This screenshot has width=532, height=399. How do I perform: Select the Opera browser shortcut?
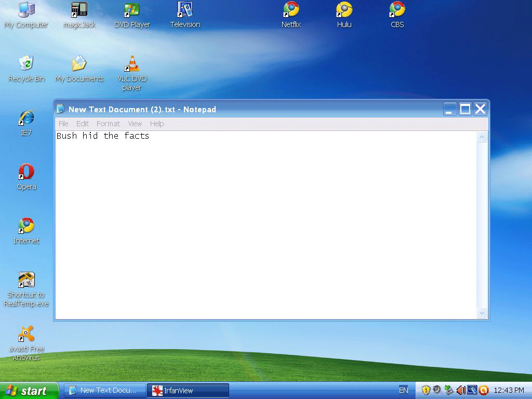click(x=26, y=177)
